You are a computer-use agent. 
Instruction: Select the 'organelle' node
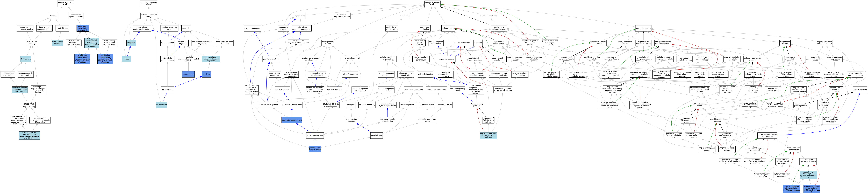point(186,28)
